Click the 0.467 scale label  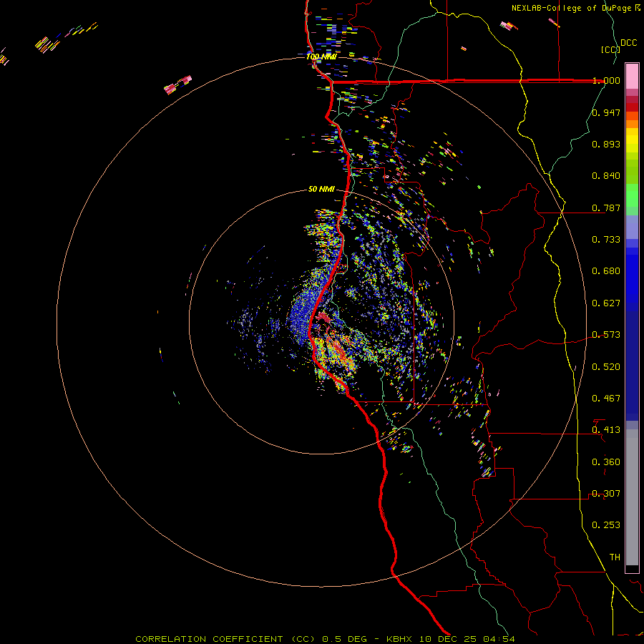(606, 399)
